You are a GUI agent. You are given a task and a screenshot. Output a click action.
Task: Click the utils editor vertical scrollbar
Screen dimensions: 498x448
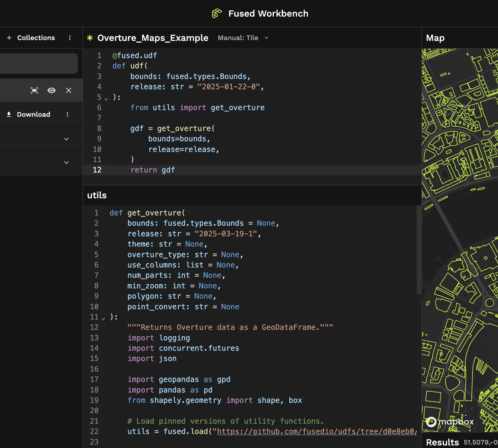[x=419, y=249]
